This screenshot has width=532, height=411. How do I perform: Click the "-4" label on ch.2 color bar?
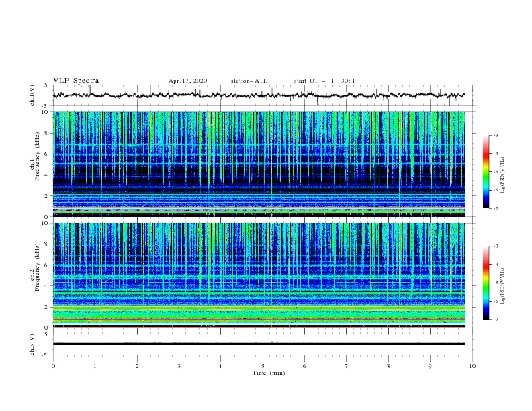[495, 265]
